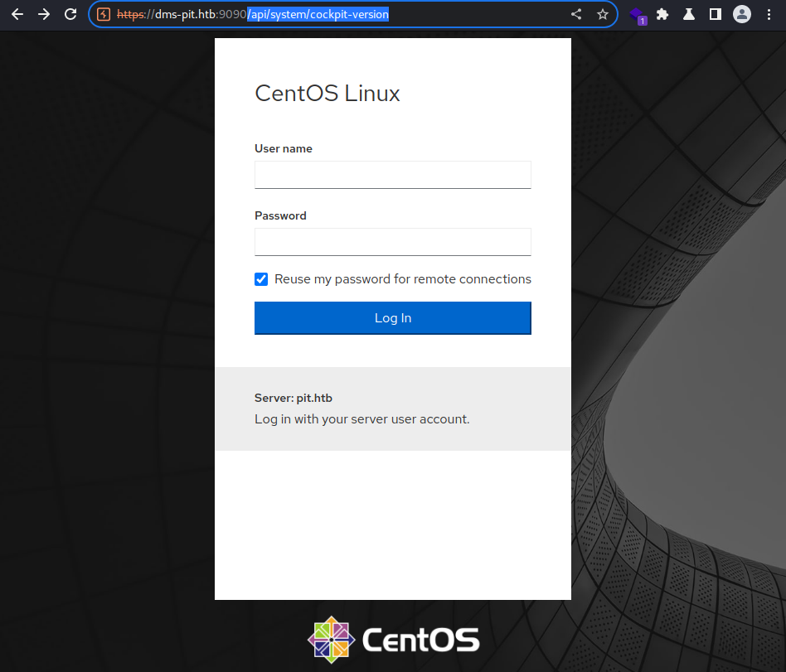Go back to the previous page
Image resolution: width=786 pixels, height=672 pixels.
(17, 14)
